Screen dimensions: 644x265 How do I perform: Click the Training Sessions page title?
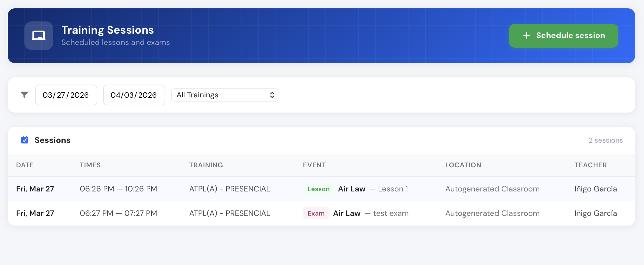pos(108,30)
